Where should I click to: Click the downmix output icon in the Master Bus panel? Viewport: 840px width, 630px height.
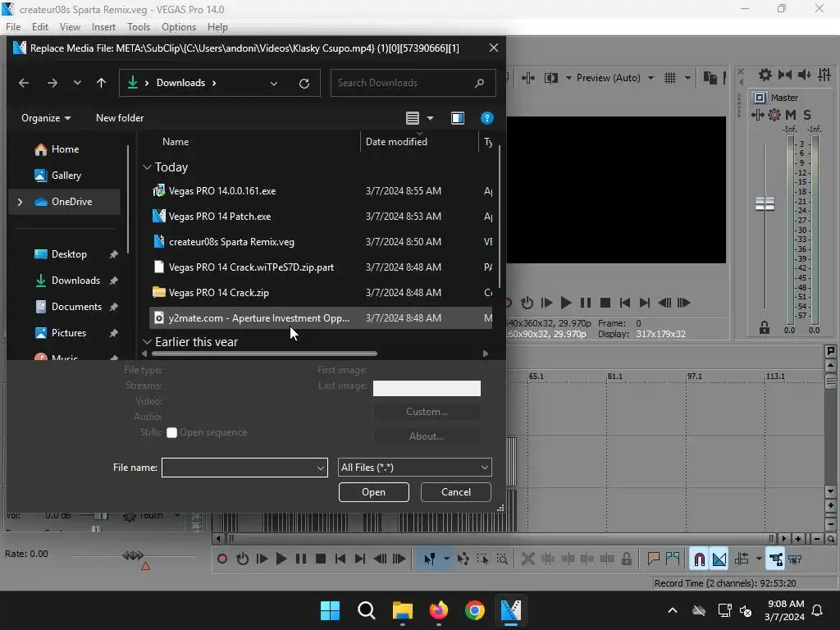point(785,75)
